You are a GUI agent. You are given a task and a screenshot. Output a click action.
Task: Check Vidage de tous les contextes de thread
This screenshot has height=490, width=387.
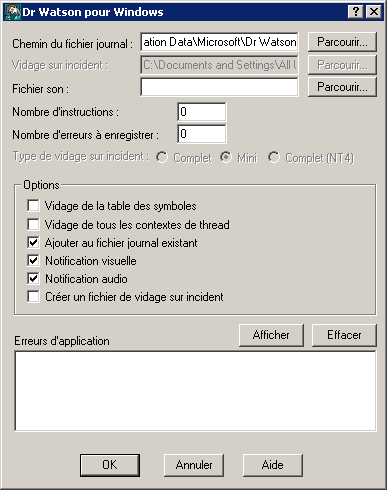coord(33,224)
